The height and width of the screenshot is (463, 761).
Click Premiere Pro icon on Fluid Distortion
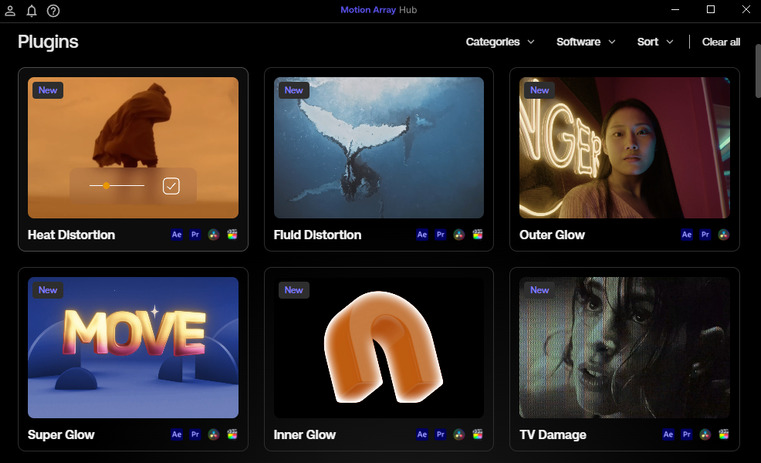click(441, 235)
